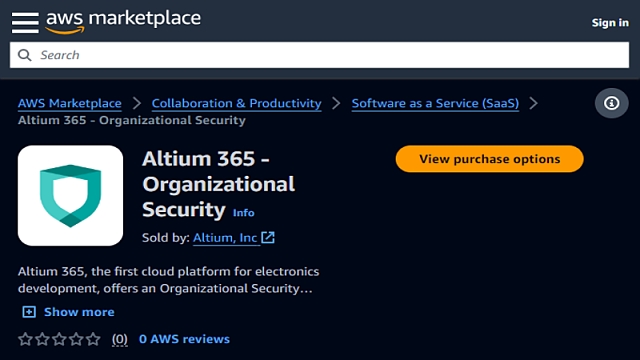Click the fifth rating star

pyautogui.click(x=93, y=339)
